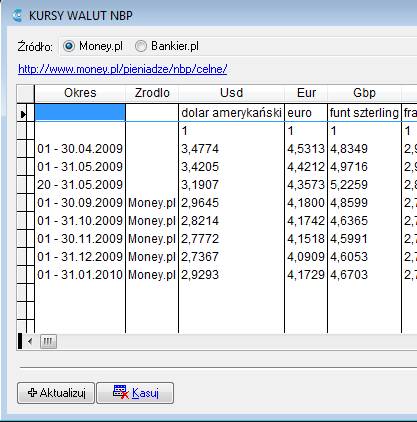Select the Money.pl radio button

[x=69, y=46]
